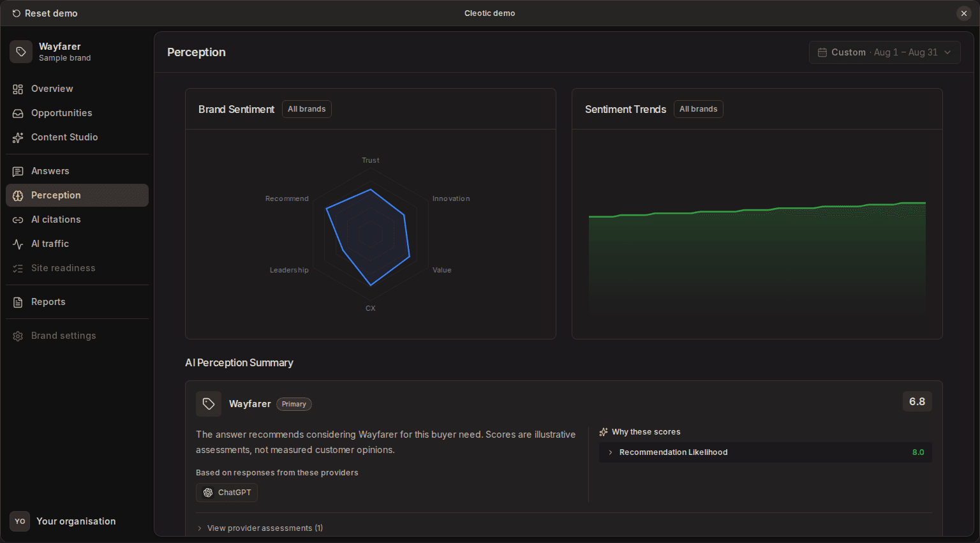Click the Leadership axis label on radar
The image size is (980, 543).
point(289,270)
